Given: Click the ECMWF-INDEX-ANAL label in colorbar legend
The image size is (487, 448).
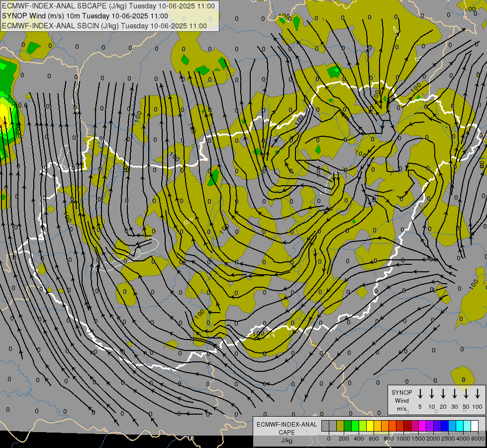Looking at the screenshot, I should 287,425.
